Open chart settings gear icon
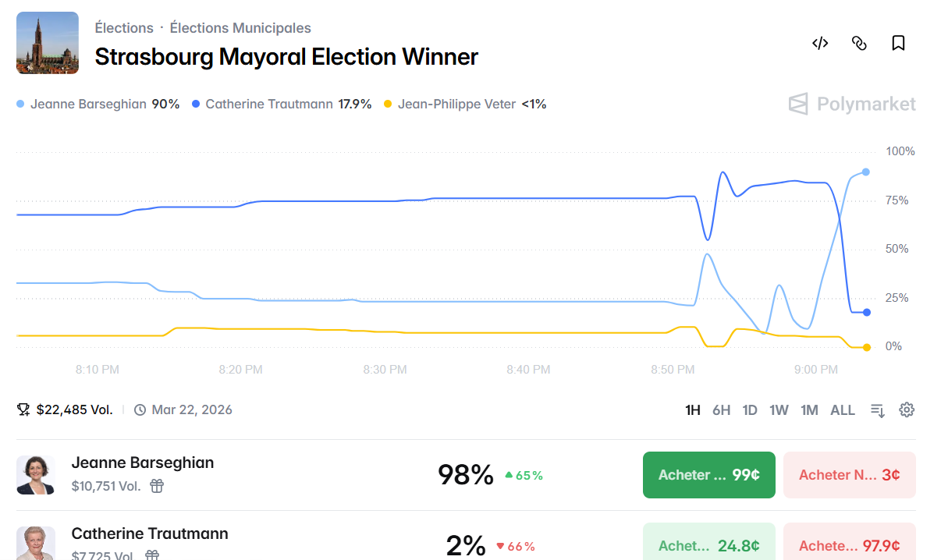This screenshot has width=948, height=560. (907, 410)
